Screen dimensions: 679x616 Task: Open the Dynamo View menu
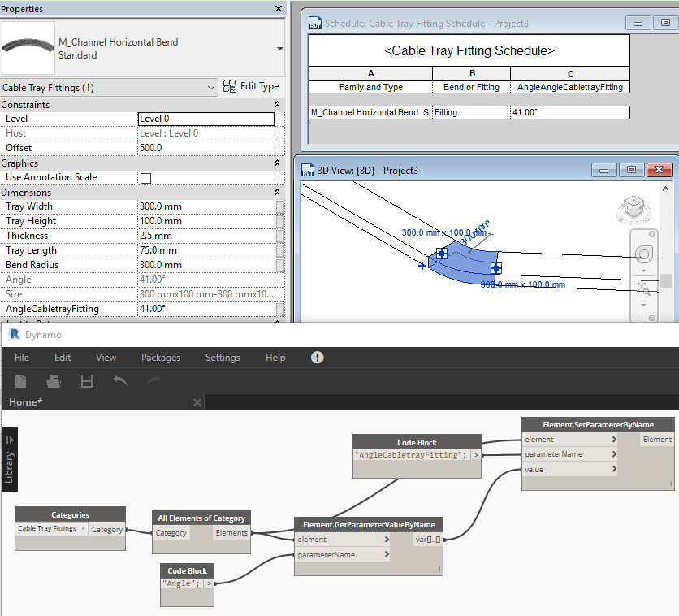(106, 358)
